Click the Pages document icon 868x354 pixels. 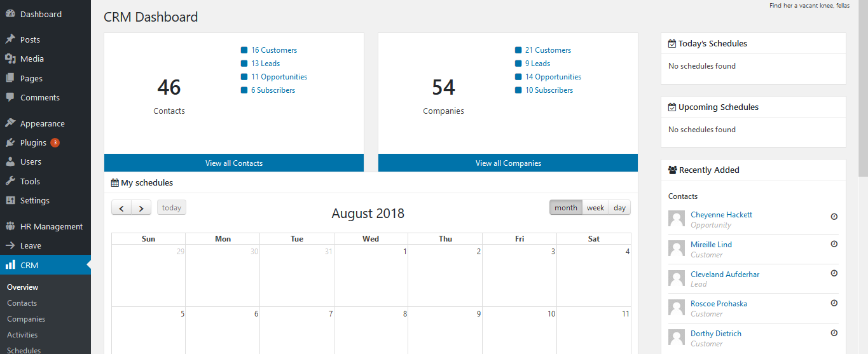tap(10, 78)
